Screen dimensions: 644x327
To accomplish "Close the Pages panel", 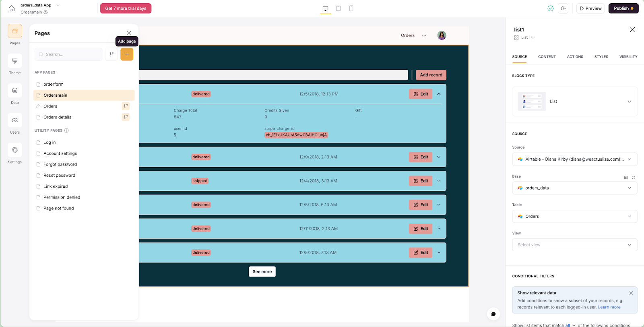I will tap(129, 33).
